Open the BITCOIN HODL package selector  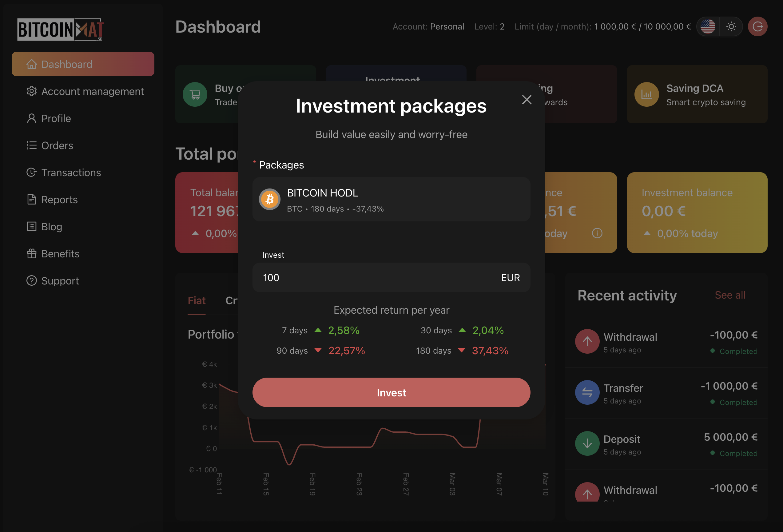(x=391, y=200)
